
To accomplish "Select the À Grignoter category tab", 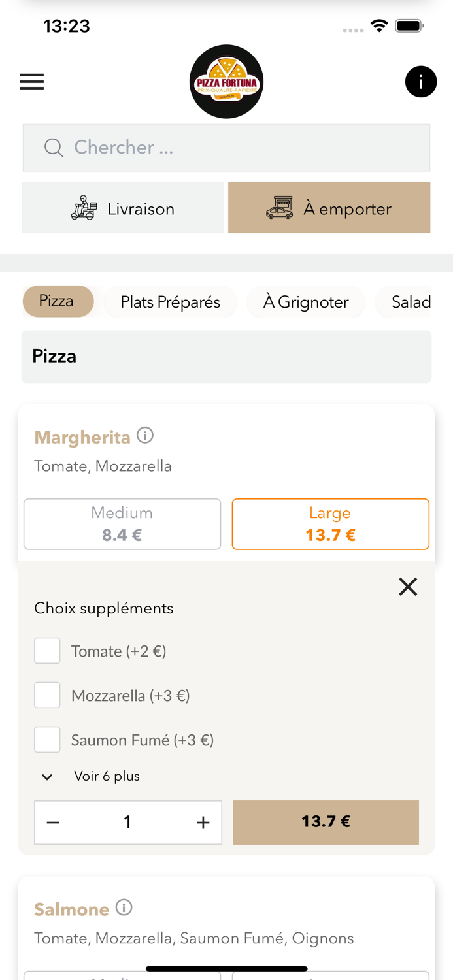I will tap(306, 302).
